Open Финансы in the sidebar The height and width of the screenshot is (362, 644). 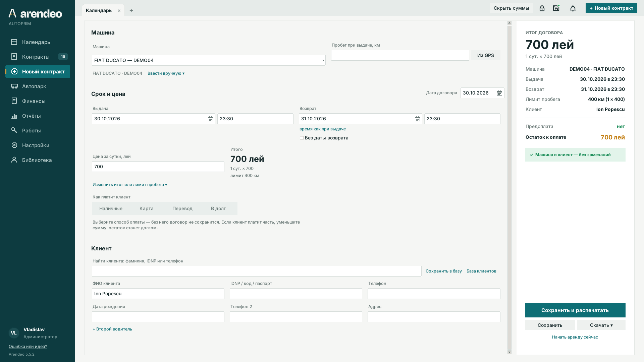(x=38, y=101)
